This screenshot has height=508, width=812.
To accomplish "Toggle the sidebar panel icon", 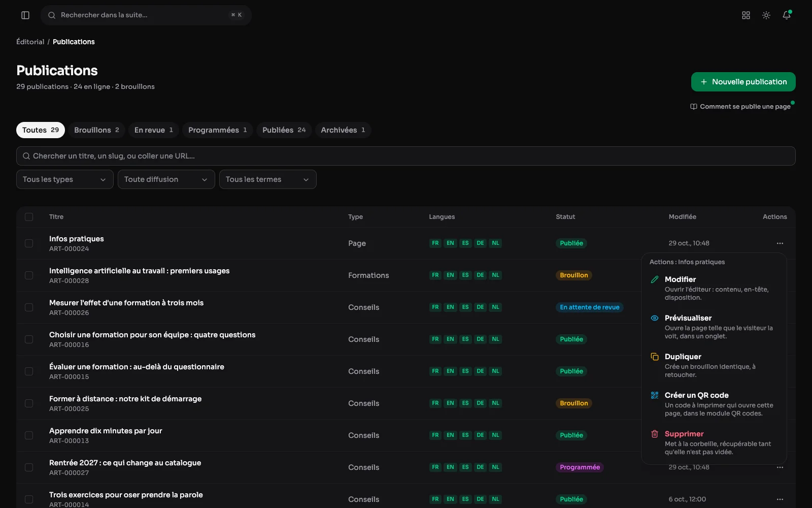I will [25, 15].
